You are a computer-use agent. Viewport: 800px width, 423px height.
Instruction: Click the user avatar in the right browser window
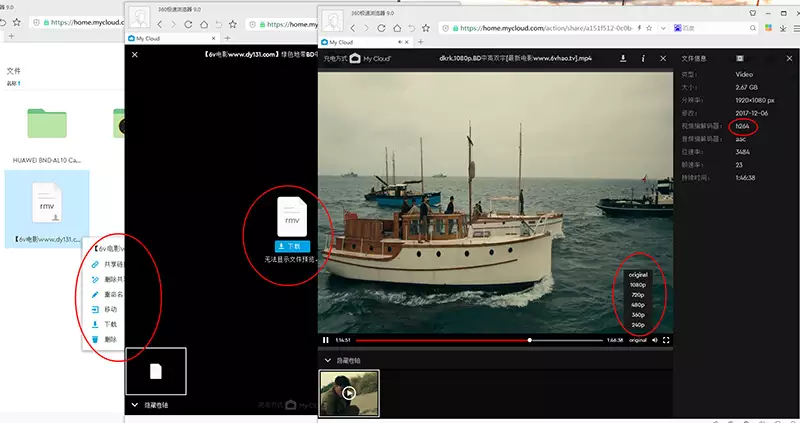(333, 20)
